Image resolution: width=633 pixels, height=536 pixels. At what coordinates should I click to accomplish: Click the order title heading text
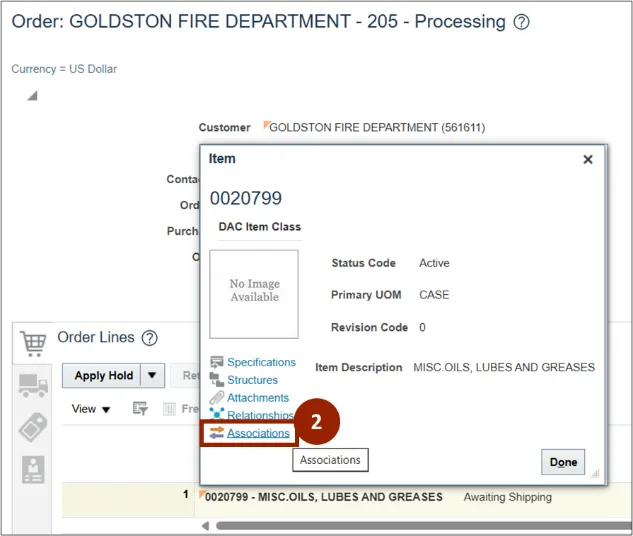(x=258, y=21)
